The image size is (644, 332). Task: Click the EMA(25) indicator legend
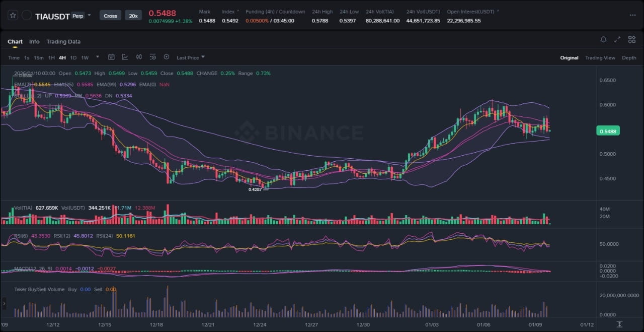(x=73, y=85)
